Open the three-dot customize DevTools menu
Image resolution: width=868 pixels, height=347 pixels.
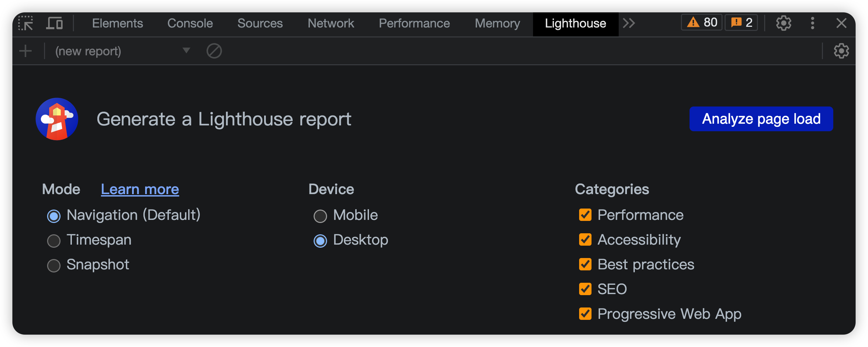[x=812, y=23]
